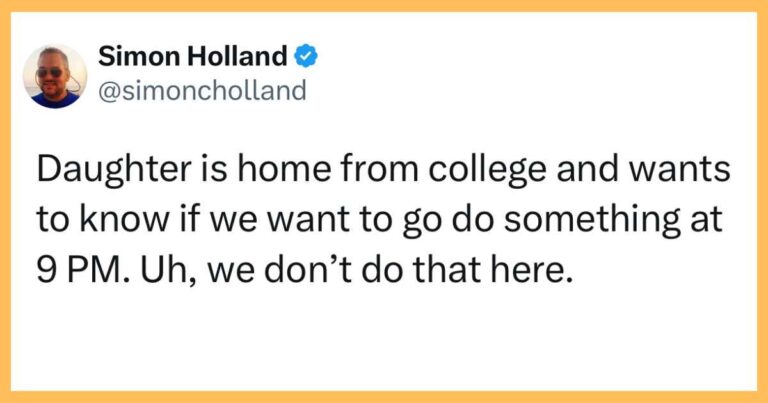This screenshot has width=768, height=403.
Task: Open Simon Holland's profile picture
Action: pyautogui.click(x=55, y=76)
